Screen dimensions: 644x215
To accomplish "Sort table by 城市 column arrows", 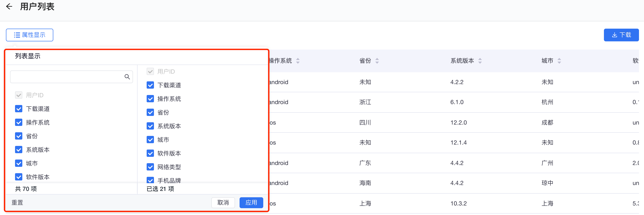I will coord(559,61).
